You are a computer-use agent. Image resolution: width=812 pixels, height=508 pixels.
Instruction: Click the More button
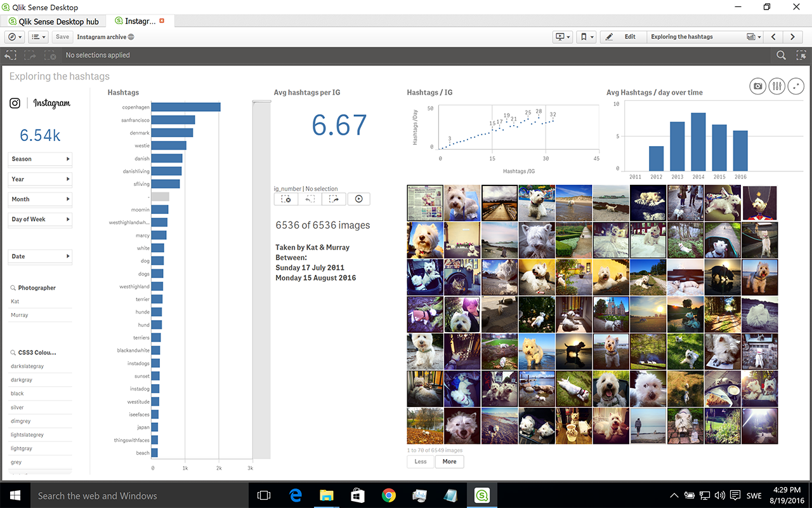tap(450, 462)
